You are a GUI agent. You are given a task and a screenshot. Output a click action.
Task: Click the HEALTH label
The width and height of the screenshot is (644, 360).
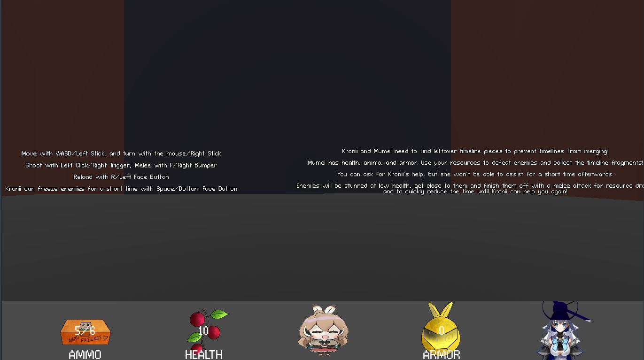point(204,355)
